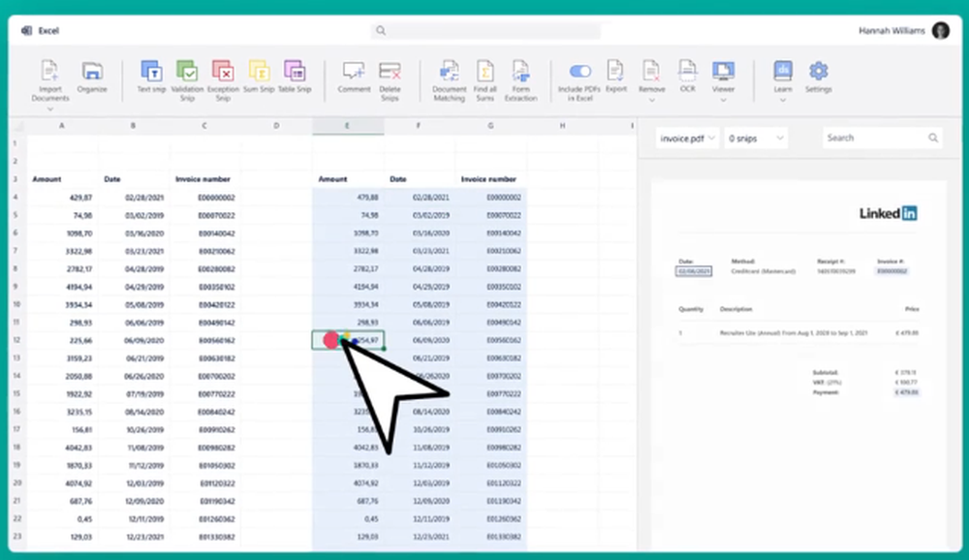The width and height of the screenshot is (969, 560).
Task: Add a Comment from the ribbon
Action: [x=354, y=71]
